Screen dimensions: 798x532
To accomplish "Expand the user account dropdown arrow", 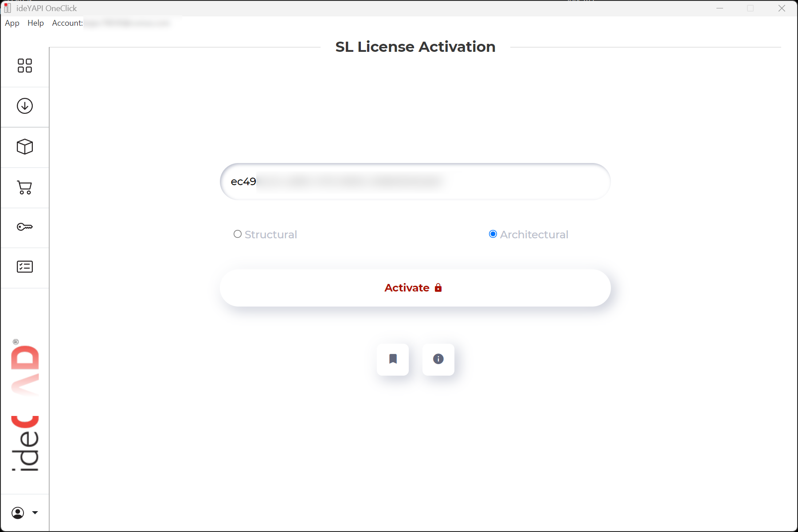I will click(x=35, y=513).
